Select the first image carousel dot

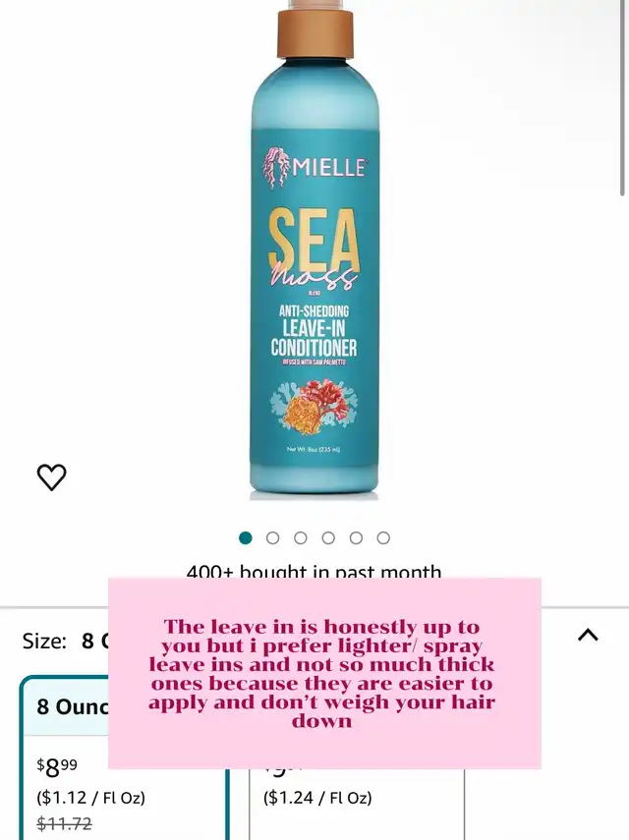pos(246,537)
